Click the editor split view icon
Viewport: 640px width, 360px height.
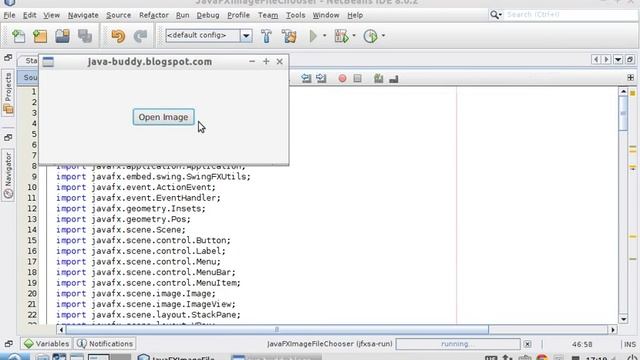click(630, 77)
